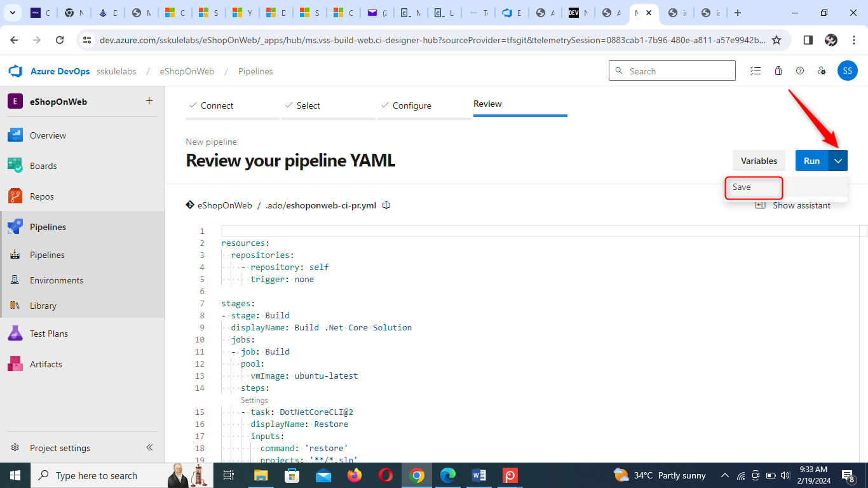The height and width of the screenshot is (488, 868).
Task: Click the Variables button
Action: tap(759, 161)
